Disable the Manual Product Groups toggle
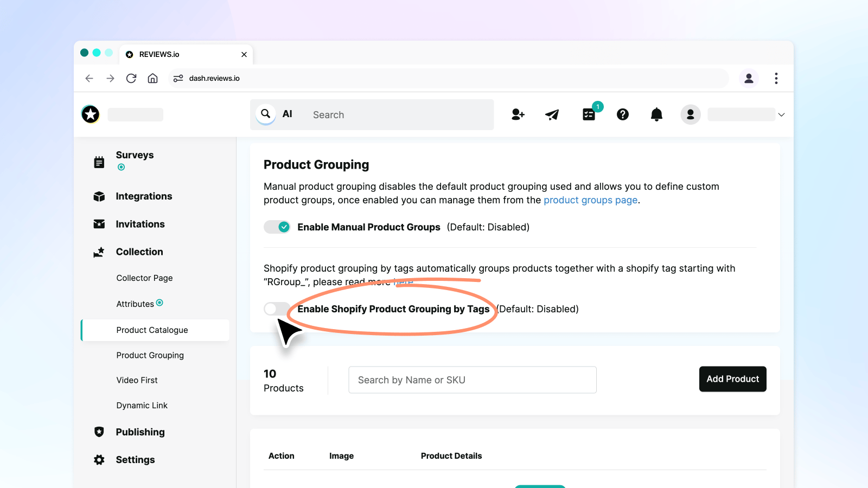The width and height of the screenshot is (868, 488). (x=277, y=227)
